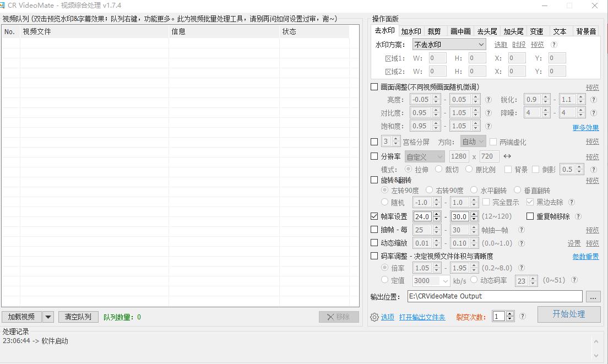Switch to the 背景音 tab
This screenshot has height=364, width=608.
586,31
